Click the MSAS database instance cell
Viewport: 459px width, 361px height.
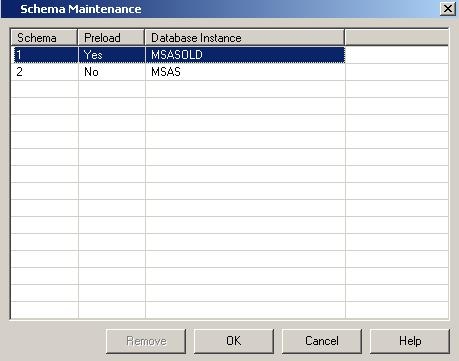245,72
